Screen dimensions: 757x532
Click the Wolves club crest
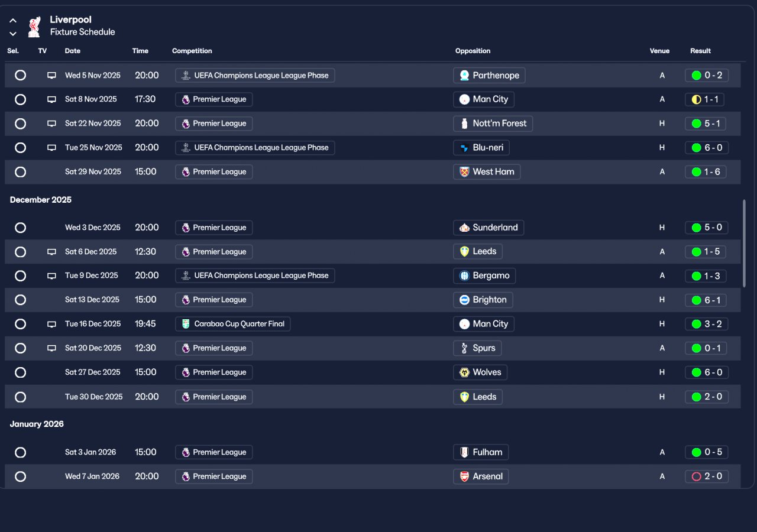[x=464, y=372]
